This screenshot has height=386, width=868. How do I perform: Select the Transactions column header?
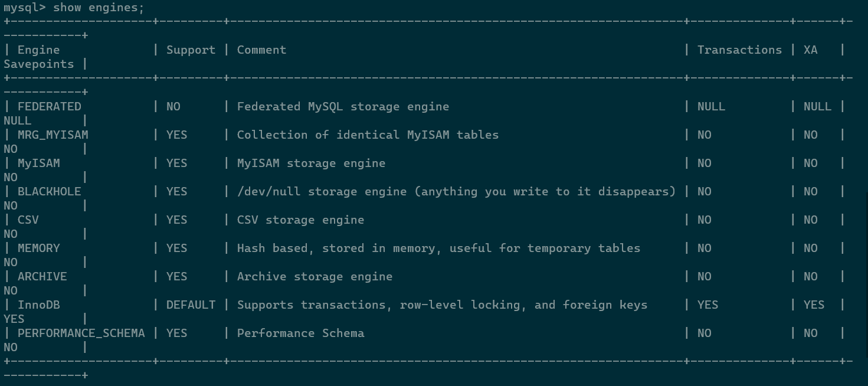pos(739,50)
